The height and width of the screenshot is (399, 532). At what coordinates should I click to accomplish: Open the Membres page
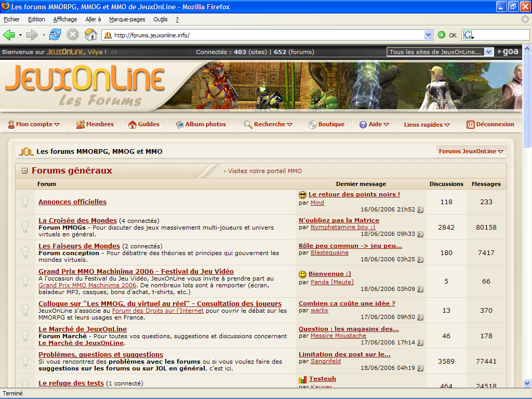pyautogui.click(x=95, y=125)
